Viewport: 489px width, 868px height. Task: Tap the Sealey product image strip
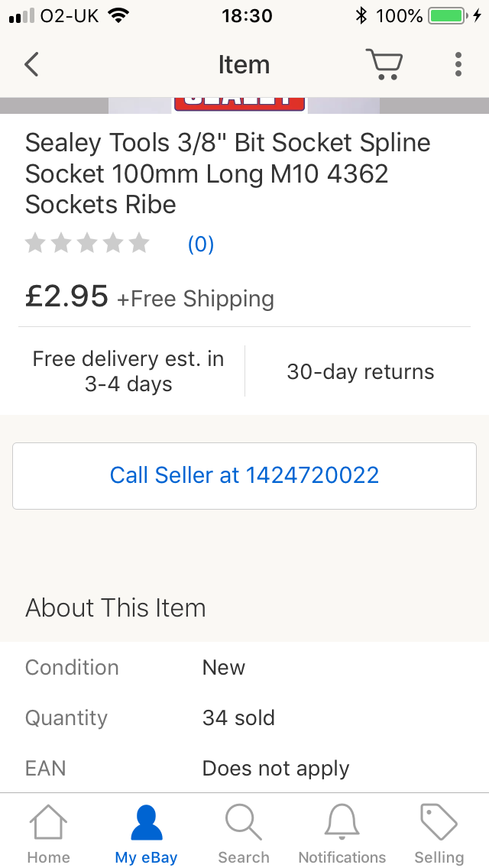coord(244,105)
